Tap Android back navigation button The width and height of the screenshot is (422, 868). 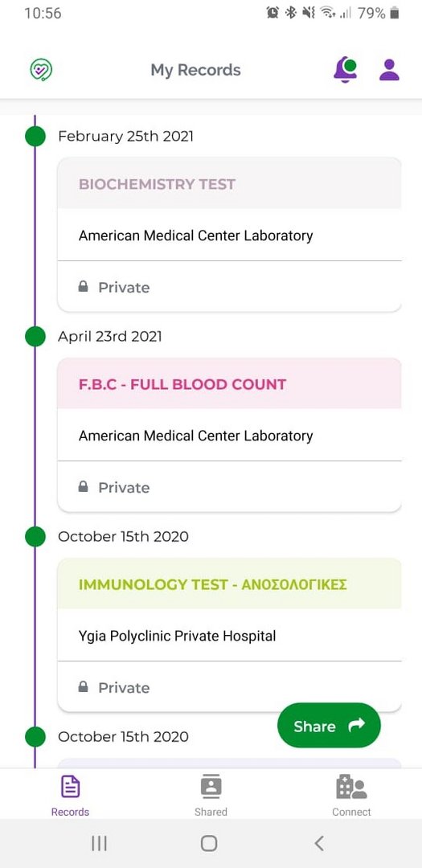click(318, 843)
